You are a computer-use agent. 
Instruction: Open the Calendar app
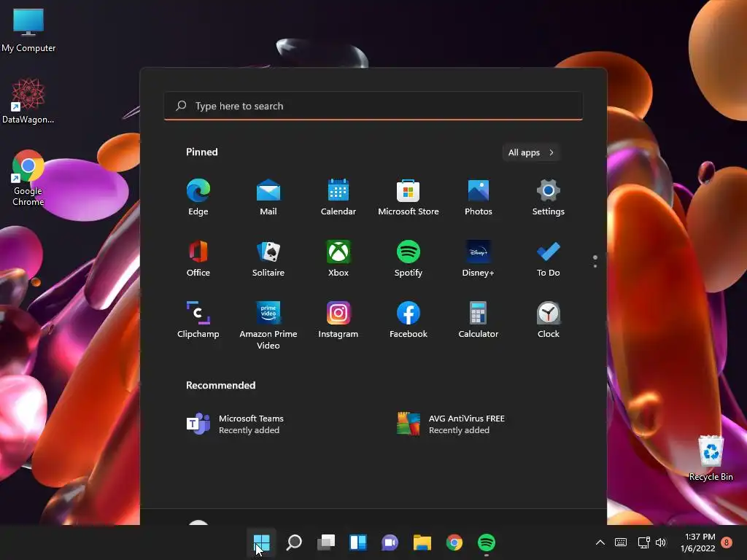pos(338,197)
